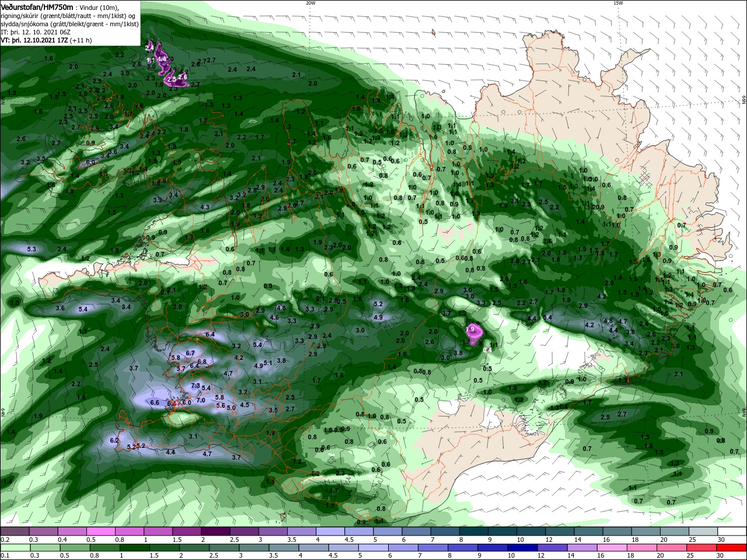Click the 6.6 precipitation value on the map

click(155, 402)
